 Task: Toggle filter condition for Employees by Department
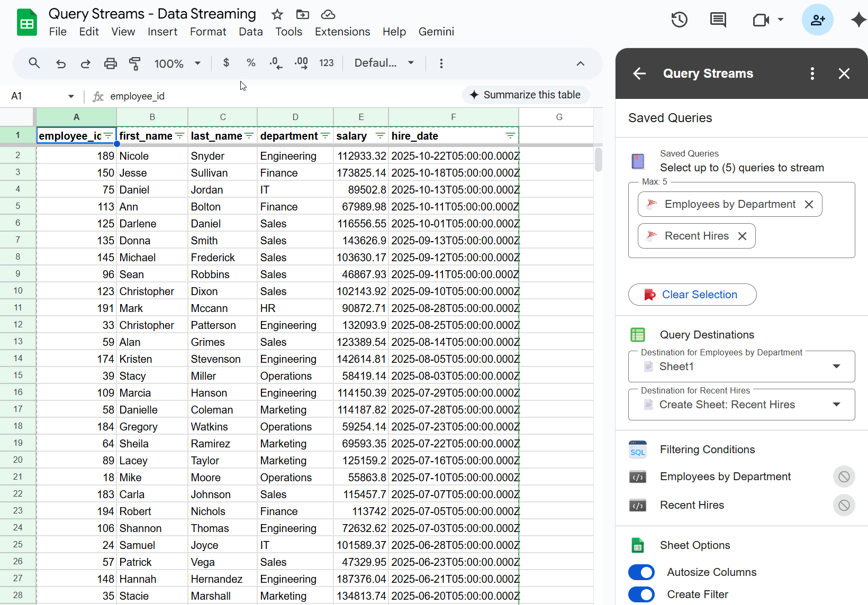[844, 476]
